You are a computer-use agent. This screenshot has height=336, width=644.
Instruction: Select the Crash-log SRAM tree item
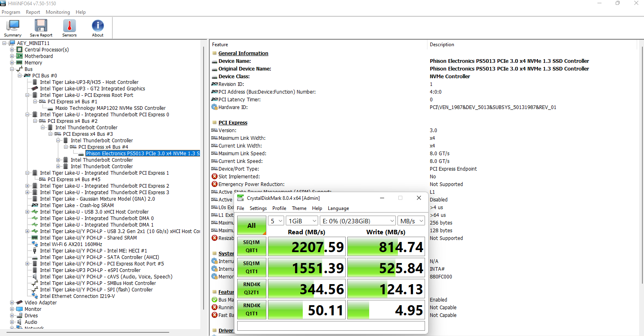pyautogui.click(x=77, y=205)
